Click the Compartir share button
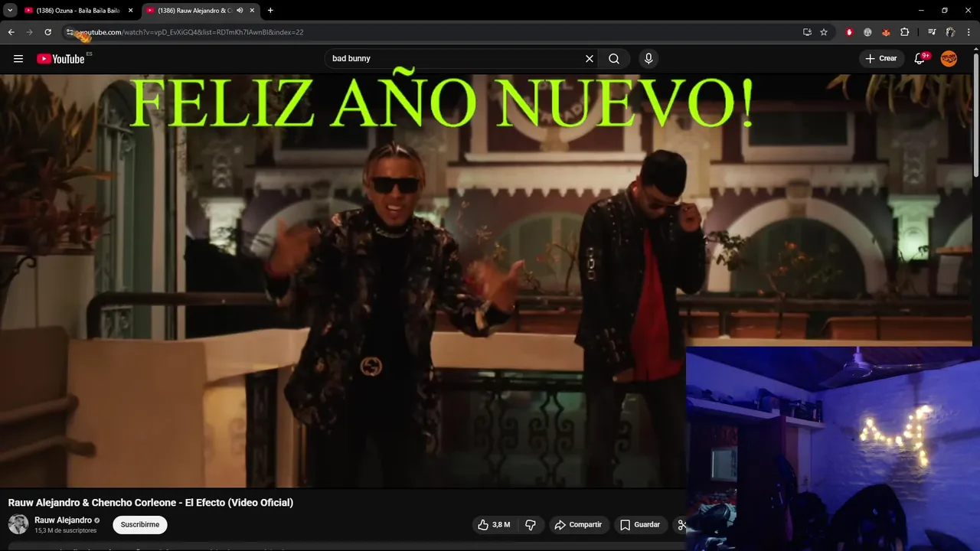Image resolution: width=980 pixels, height=551 pixels. coord(578,525)
